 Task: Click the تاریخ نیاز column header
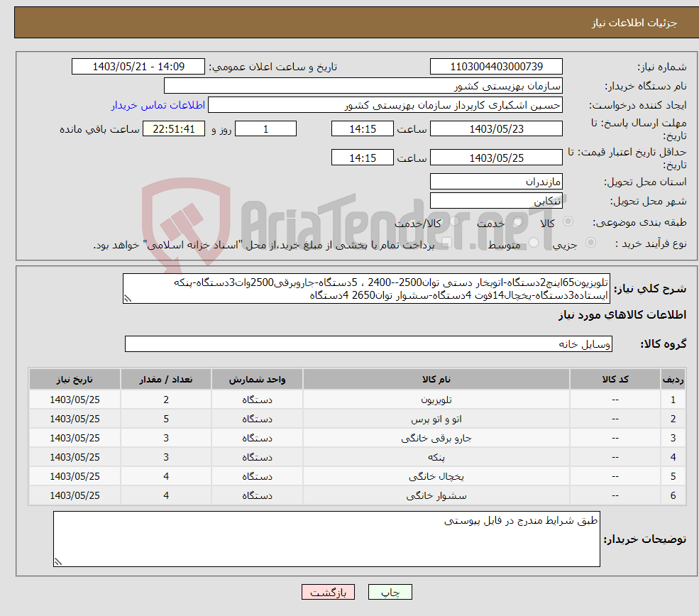(75, 379)
